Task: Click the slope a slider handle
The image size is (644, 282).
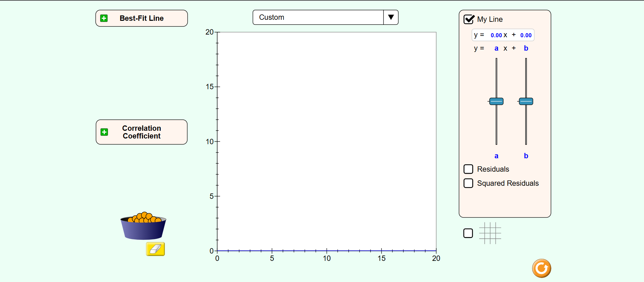Action: click(x=496, y=101)
